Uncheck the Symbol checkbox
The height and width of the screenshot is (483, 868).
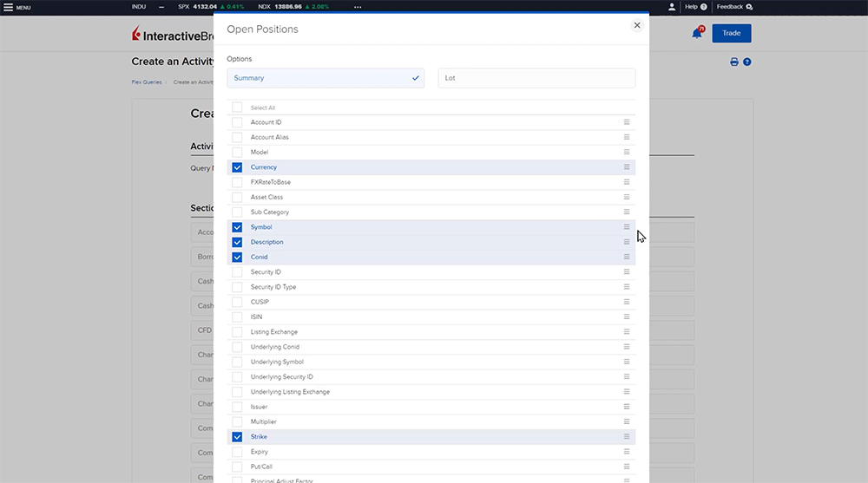tap(237, 227)
